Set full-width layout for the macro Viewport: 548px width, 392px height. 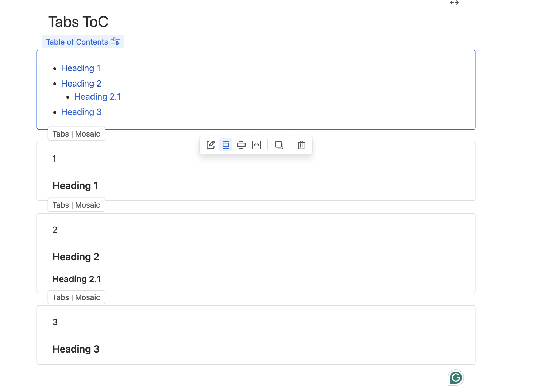coord(257,145)
